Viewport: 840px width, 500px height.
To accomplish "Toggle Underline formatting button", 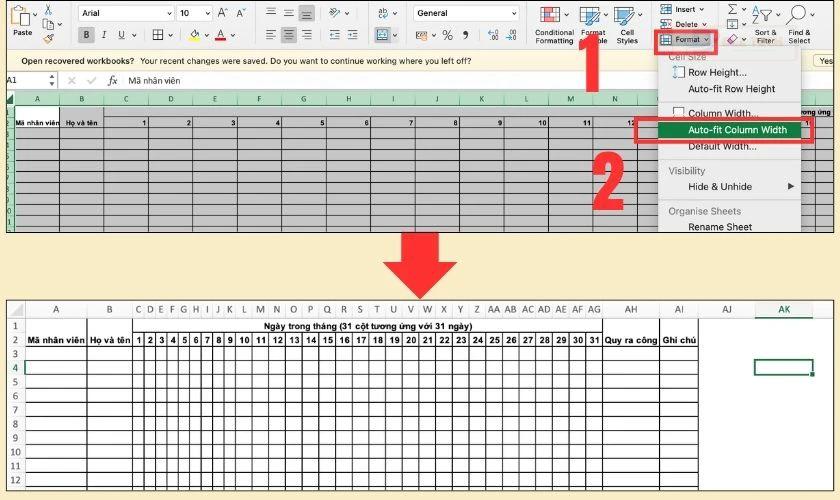I will (x=121, y=35).
